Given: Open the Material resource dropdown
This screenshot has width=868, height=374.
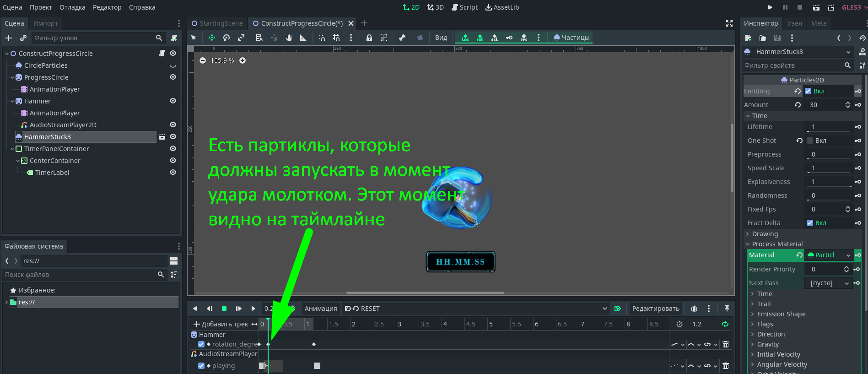Looking at the screenshot, I should pos(848,255).
